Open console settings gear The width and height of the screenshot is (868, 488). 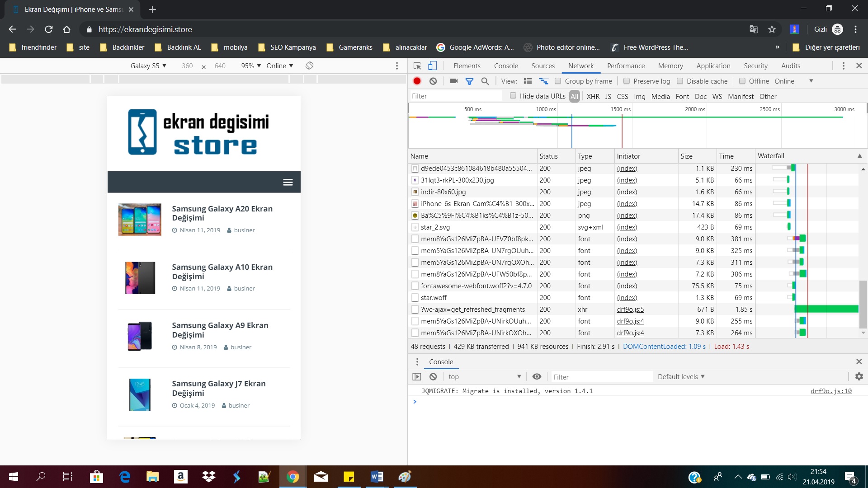click(x=859, y=376)
